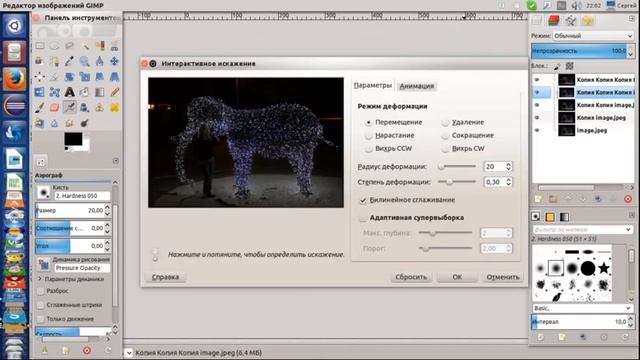Select the Blend gradient tool
Viewport: 640px width, 360px height.
click(x=100, y=92)
